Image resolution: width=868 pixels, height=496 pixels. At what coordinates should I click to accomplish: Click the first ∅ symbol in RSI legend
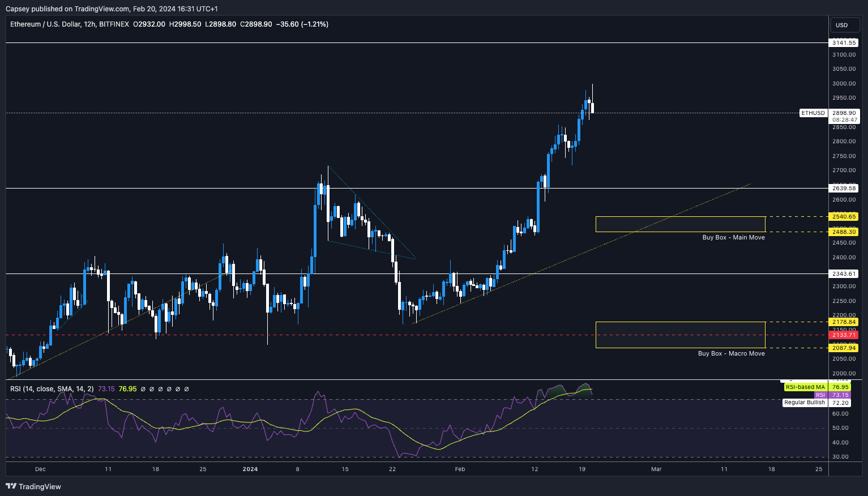143,389
